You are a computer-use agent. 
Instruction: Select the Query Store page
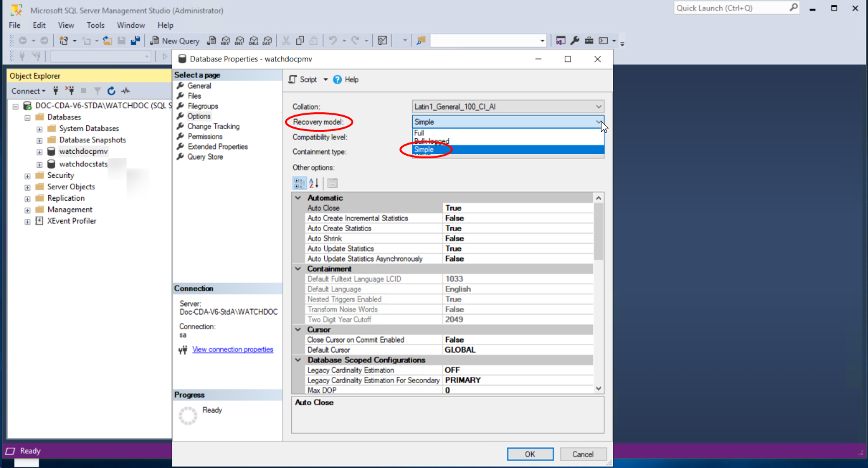coord(205,157)
